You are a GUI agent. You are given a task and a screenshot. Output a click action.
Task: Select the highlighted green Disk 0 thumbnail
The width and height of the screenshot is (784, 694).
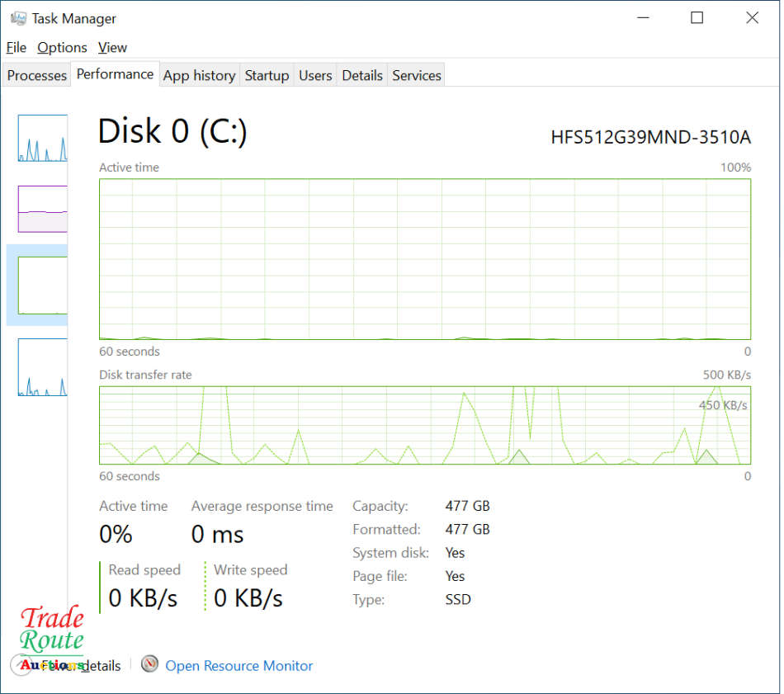point(42,285)
